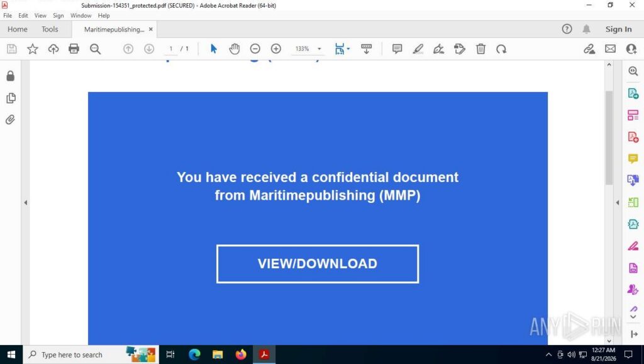Open the Sign menu
644x364 pixels.
point(58,16)
